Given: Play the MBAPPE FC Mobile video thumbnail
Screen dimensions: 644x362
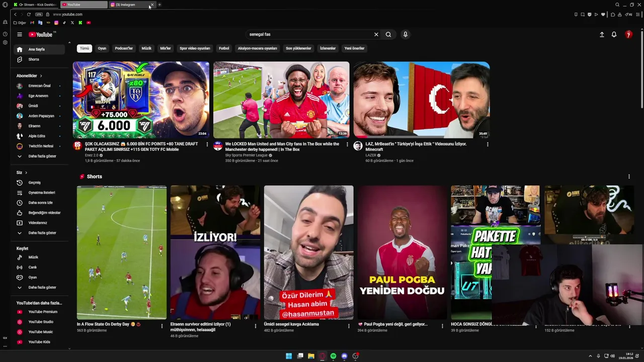Looking at the screenshot, I should [141, 100].
